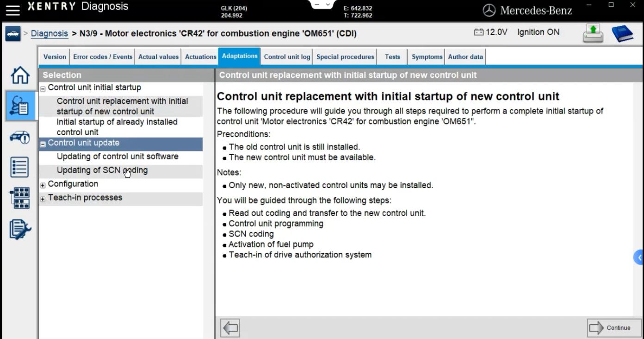Select the Adaptations tab
Image resolution: width=644 pixels, height=339 pixels.
pyautogui.click(x=240, y=56)
